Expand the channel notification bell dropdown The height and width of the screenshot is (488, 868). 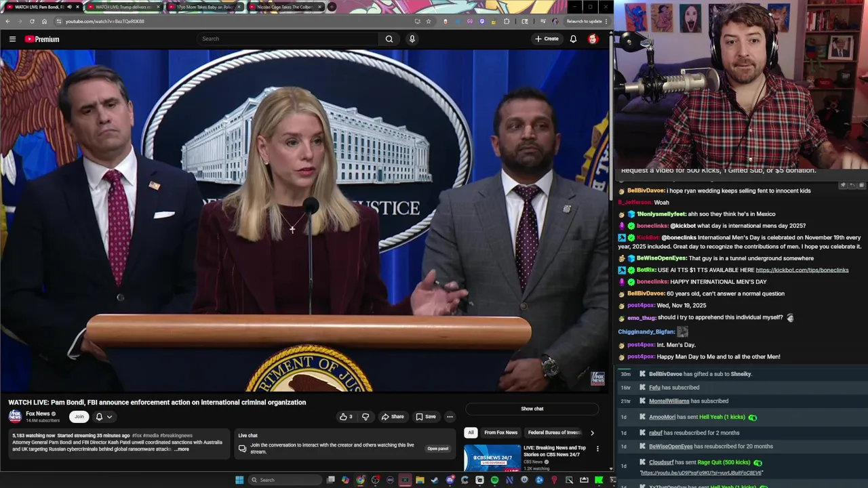[104, 416]
